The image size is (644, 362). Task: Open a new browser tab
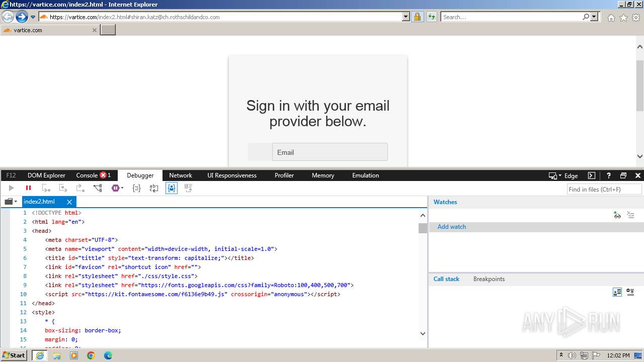(x=108, y=30)
